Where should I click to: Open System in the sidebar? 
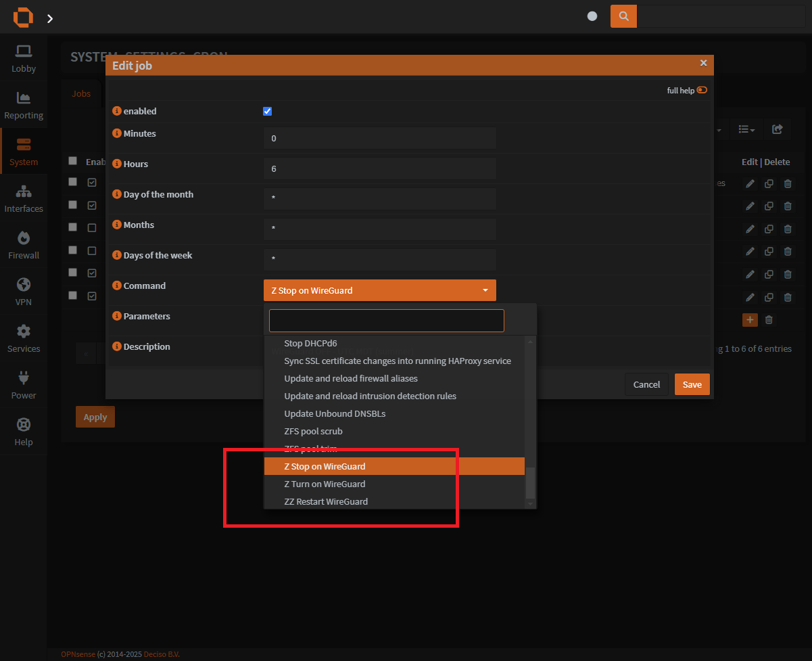tap(24, 152)
